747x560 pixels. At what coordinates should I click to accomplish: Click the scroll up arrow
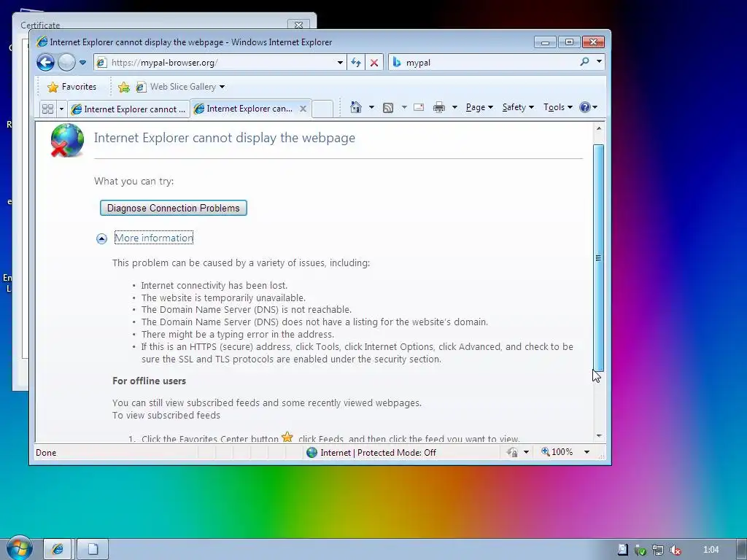[599, 128]
